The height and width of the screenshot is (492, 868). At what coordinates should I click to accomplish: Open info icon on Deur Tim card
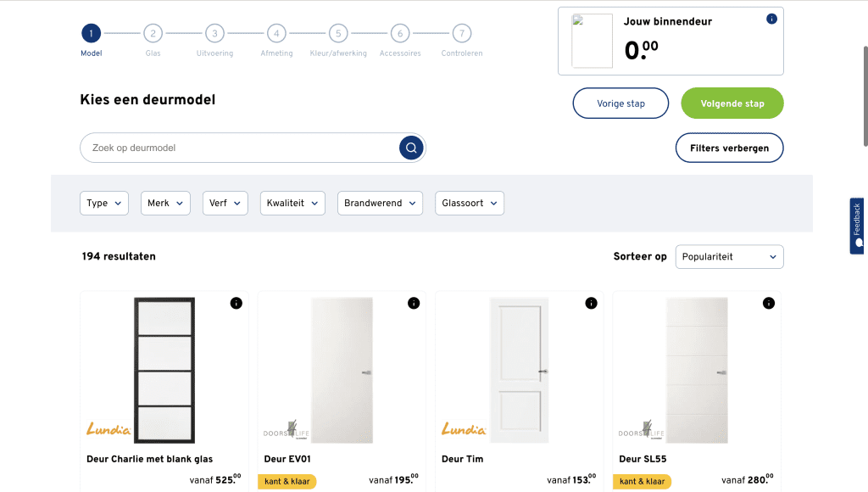[591, 303]
